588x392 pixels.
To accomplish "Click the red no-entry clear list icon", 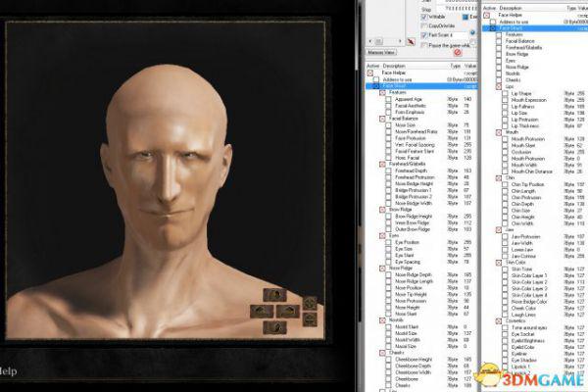I will [458, 53].
